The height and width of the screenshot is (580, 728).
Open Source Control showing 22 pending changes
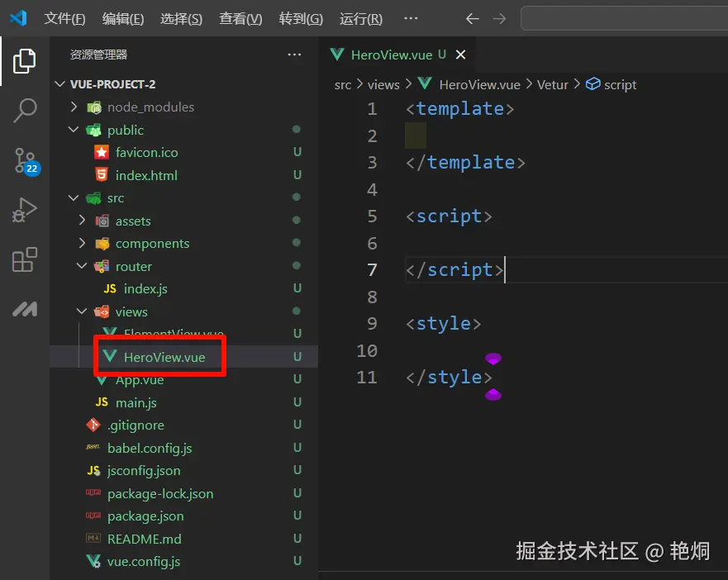click(25, 159)
